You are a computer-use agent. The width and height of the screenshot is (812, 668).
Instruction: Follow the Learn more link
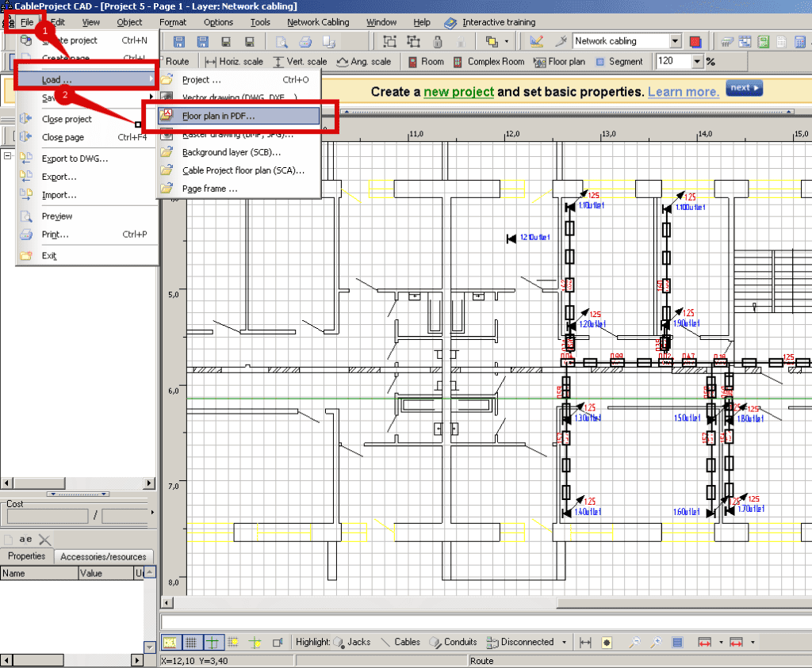(x=683, y=92)
